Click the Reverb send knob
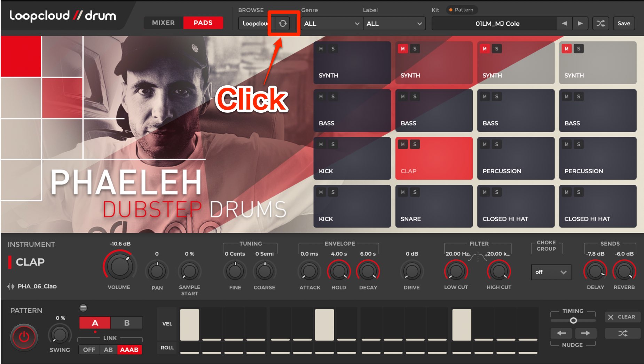The height and width of the screenshot is (364, 644). pyautogui.click(x=624, y=271)
